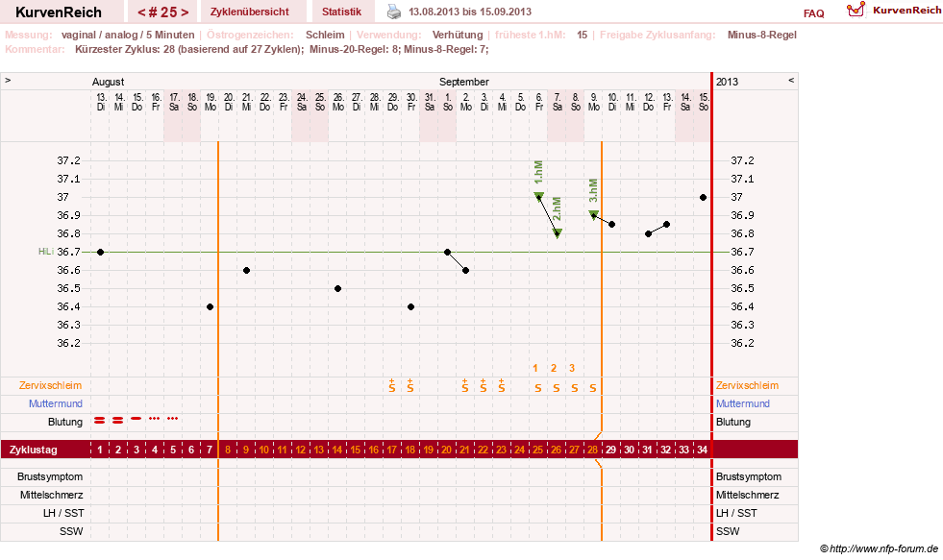943x560 pixels.
Task: Click the date range 13.08.2013 bis 15.09.2013
Action: click(x=470, y=12)
